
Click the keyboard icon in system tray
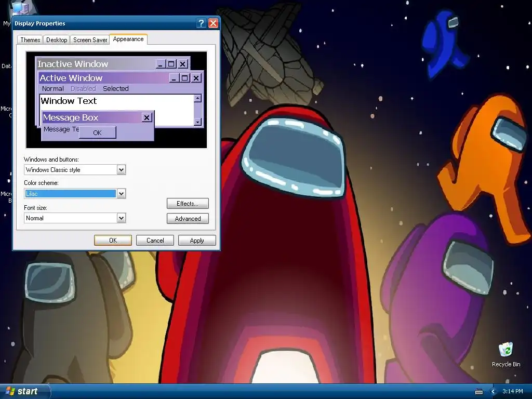point(478,392)
